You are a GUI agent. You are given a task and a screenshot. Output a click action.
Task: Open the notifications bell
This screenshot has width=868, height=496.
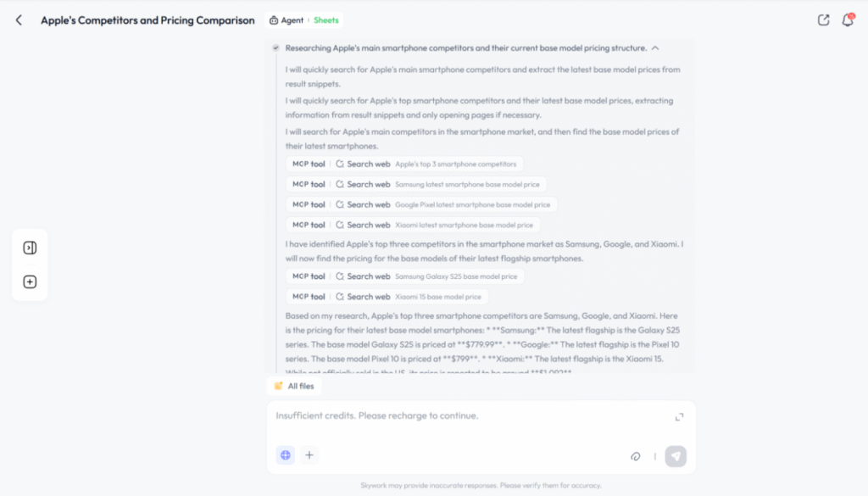pos(848,20)
